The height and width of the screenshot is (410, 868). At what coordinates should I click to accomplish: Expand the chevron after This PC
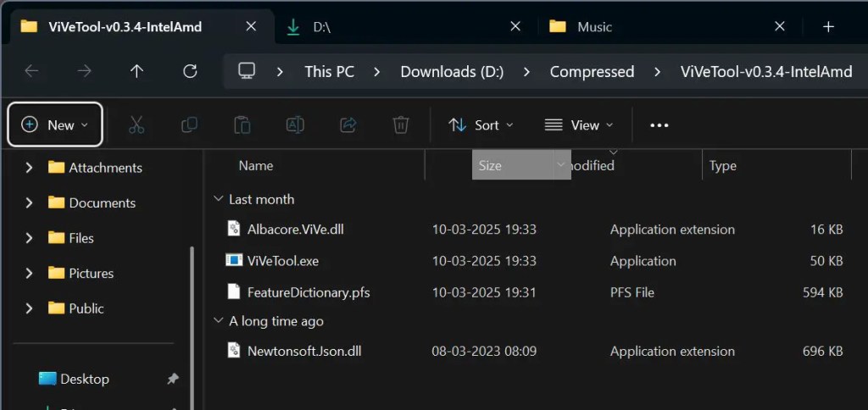(x=377, y=72)
